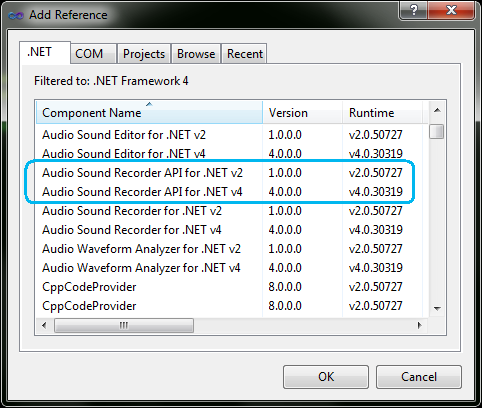Image resolution: width=482 pixels, height=408 pixels.
Task: Click the Add Reference title bar icon
Action: tap(16, 15)
